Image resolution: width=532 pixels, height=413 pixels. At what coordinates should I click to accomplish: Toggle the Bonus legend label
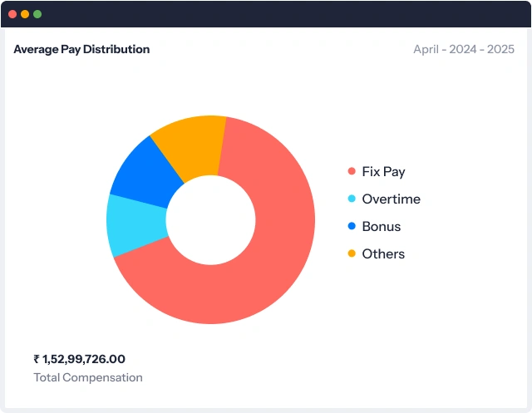coord(382,227)
